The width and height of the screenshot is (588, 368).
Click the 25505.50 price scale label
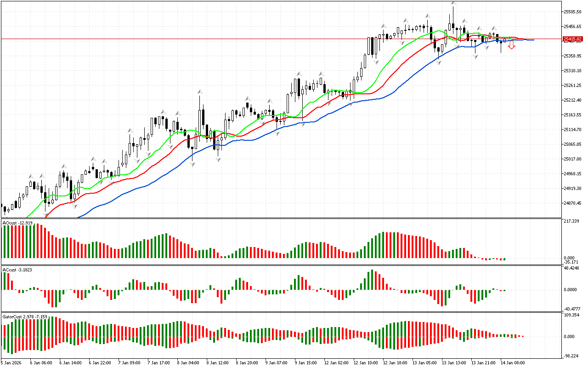pos(572,11)
